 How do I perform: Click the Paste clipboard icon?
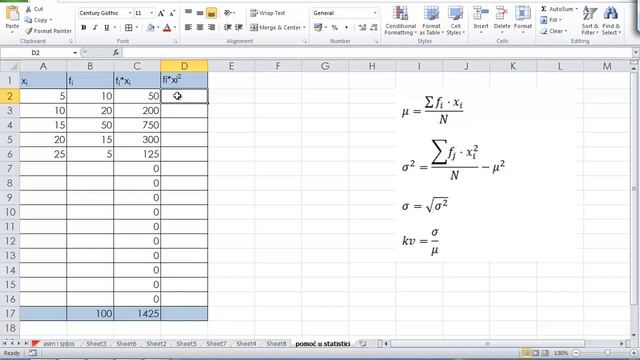point(12,14)
